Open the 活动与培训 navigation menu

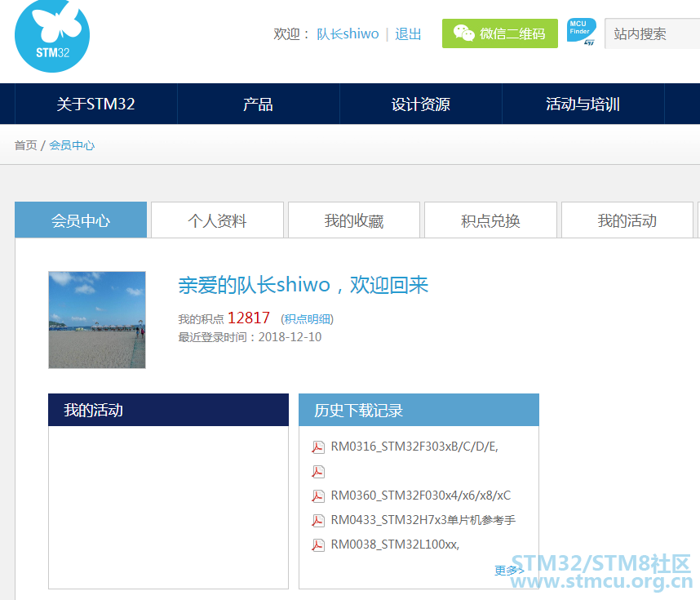click(583, 104)
